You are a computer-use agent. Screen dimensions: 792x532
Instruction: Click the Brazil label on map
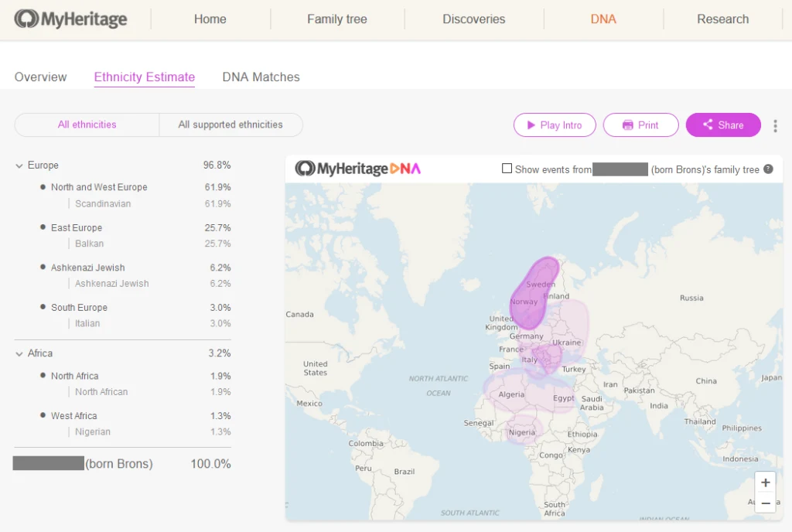point(404,472)
